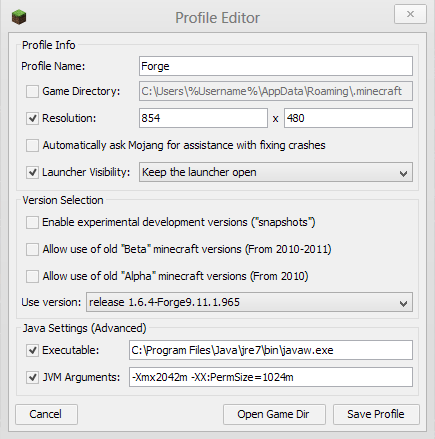Uncheck the Resolution checkbox

32,118
